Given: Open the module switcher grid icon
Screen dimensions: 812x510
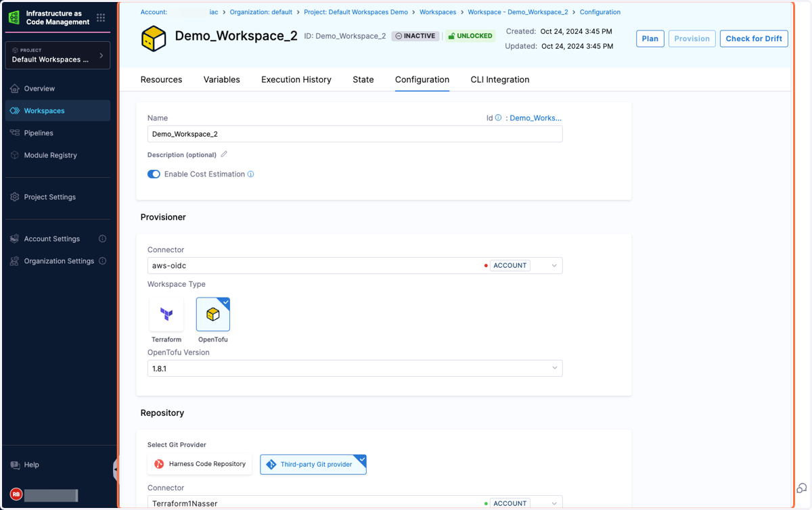Looking at the screenshot, I should pyautogui.click(x=101, y=18).
